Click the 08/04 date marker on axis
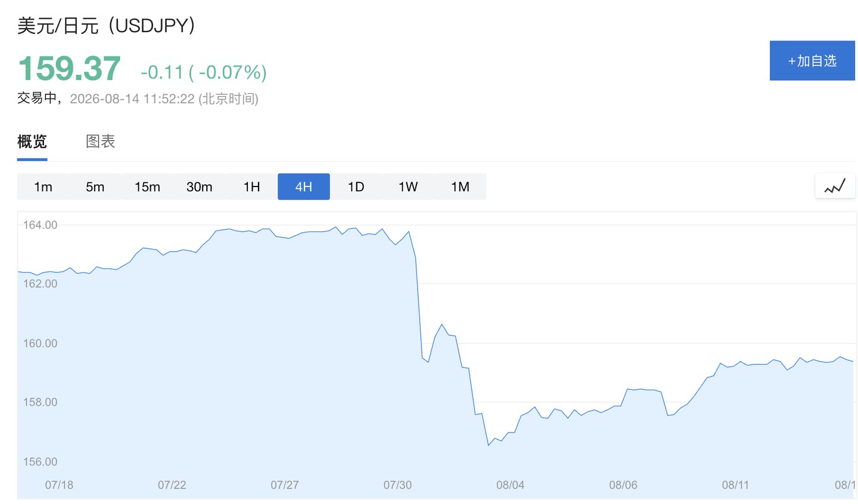The image size is (858, 504). tap(510, 485)
